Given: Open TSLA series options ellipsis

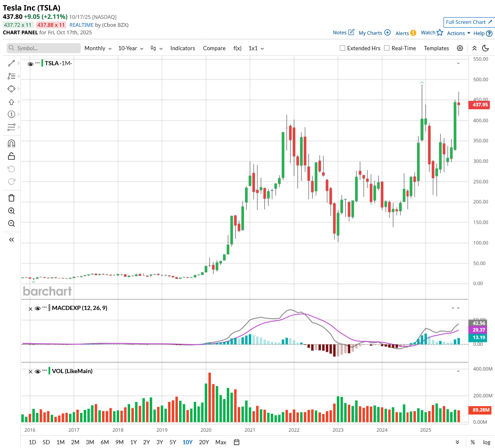Looking at the screenshot, I should [38, 63].
